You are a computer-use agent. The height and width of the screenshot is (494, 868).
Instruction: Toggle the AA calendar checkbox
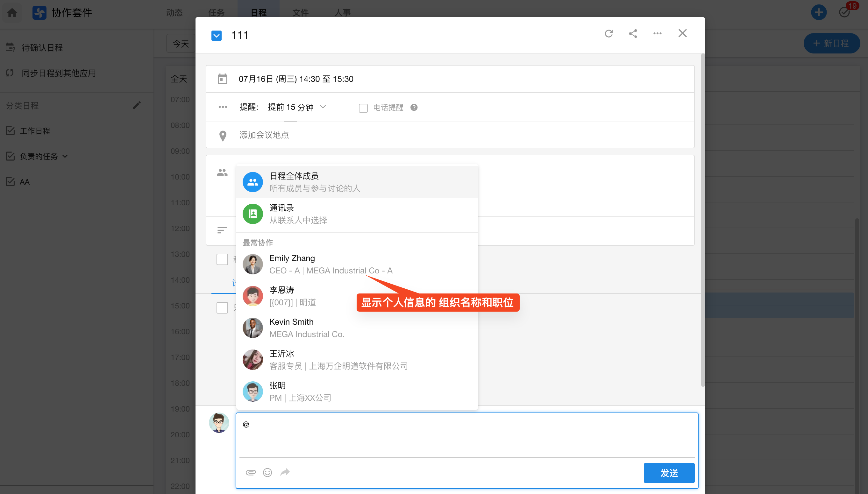click(x=11, y=182)
